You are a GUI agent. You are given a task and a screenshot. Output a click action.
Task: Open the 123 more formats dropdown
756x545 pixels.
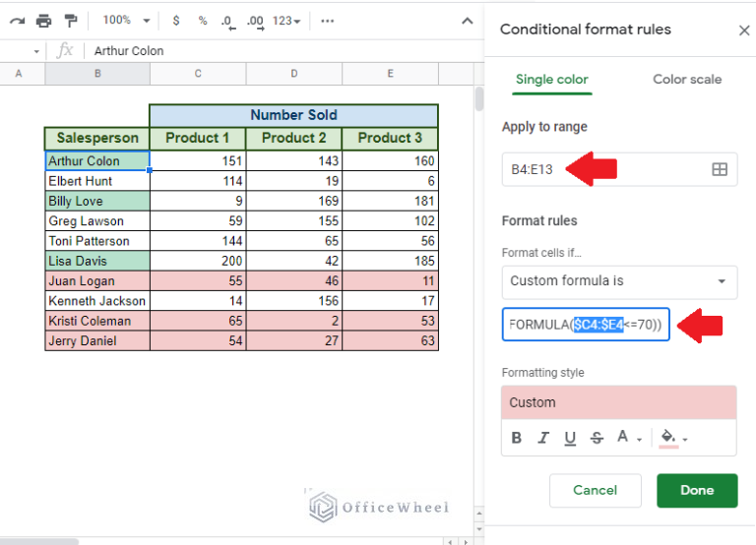[286, 21]
